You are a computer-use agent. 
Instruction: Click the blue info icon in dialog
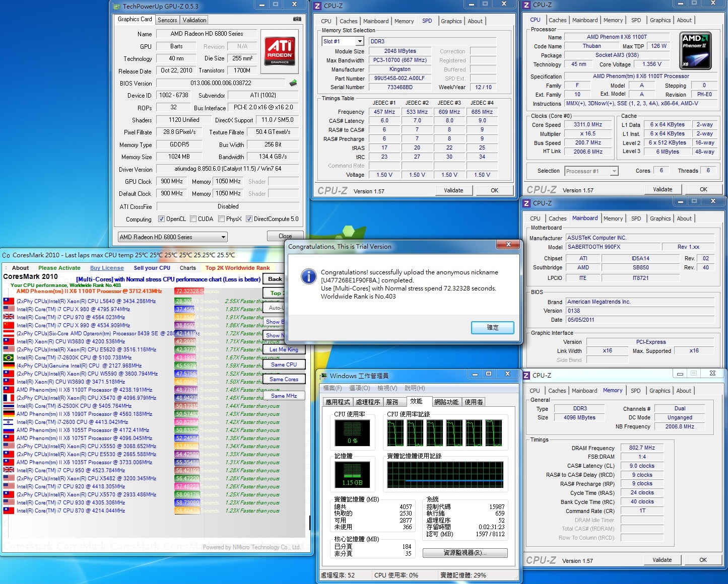tap(308, 276)
